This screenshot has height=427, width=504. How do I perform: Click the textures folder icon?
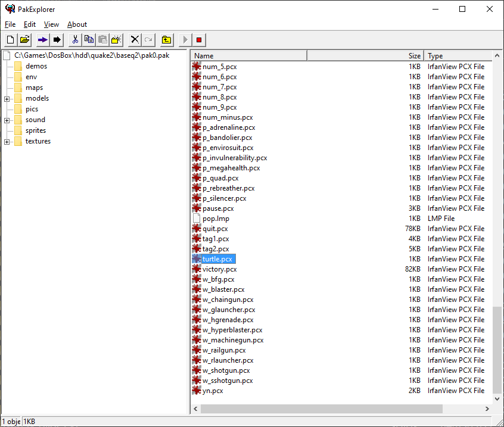pos(18,141)
